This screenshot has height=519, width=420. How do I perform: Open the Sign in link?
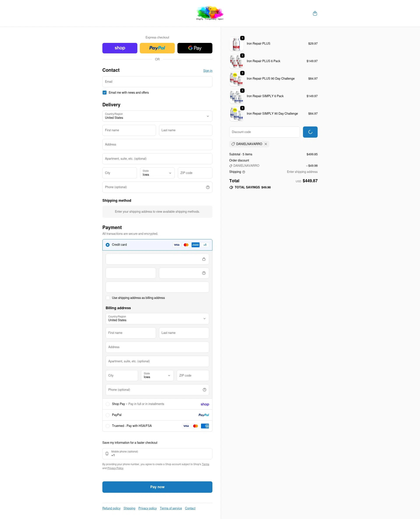click(208, 71)
